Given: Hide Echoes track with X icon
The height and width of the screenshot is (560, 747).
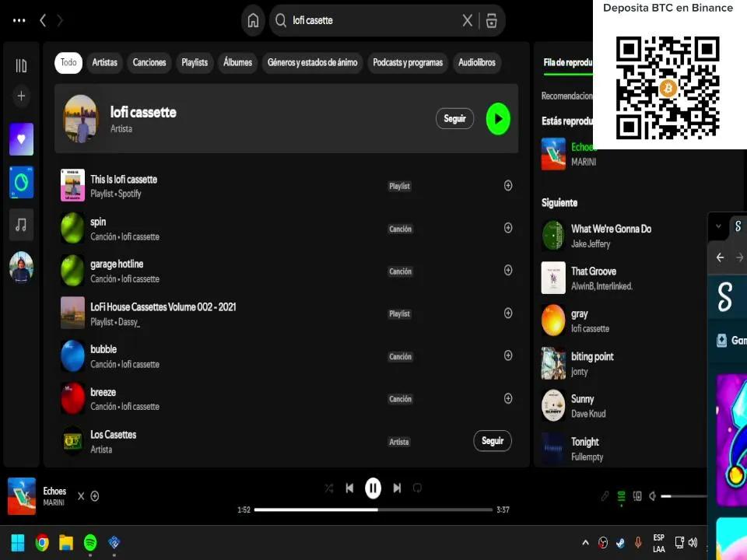Looking at the screenshot, I should click(x=81, y=496).
